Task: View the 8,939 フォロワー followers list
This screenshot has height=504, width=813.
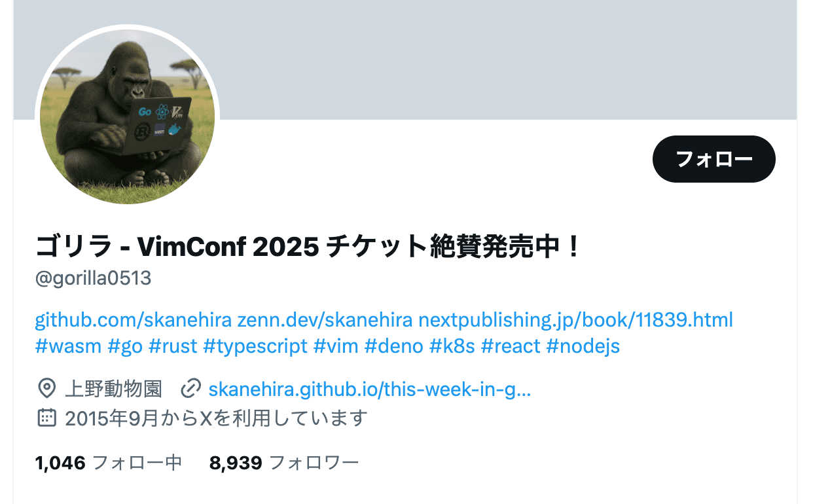Action: tap(284, 463)
